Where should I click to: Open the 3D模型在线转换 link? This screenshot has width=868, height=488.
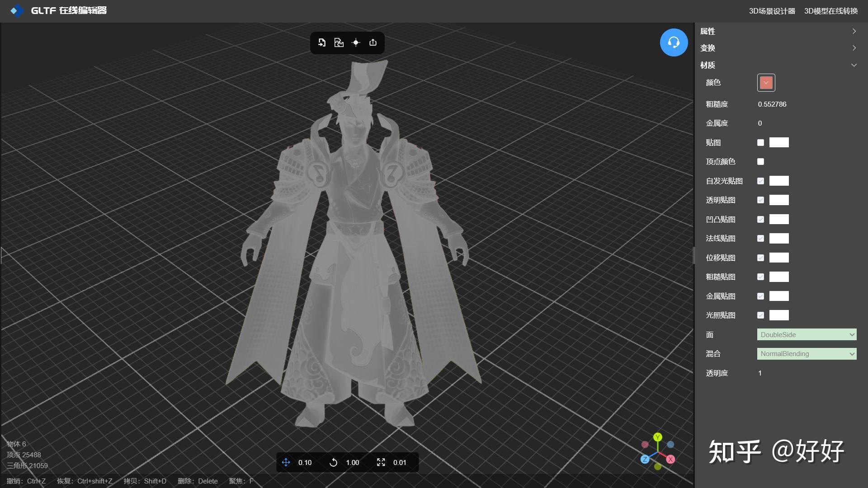coord(831,11)
